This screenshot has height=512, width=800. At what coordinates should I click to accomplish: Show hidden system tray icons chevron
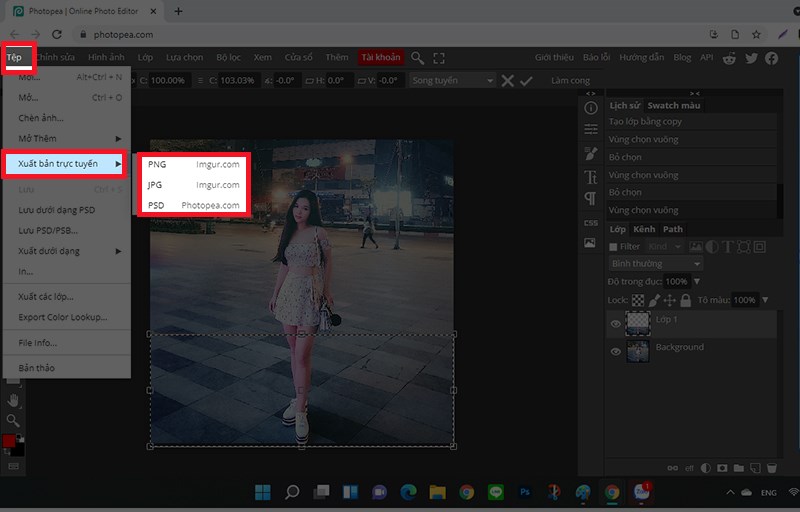click(730, 493)
